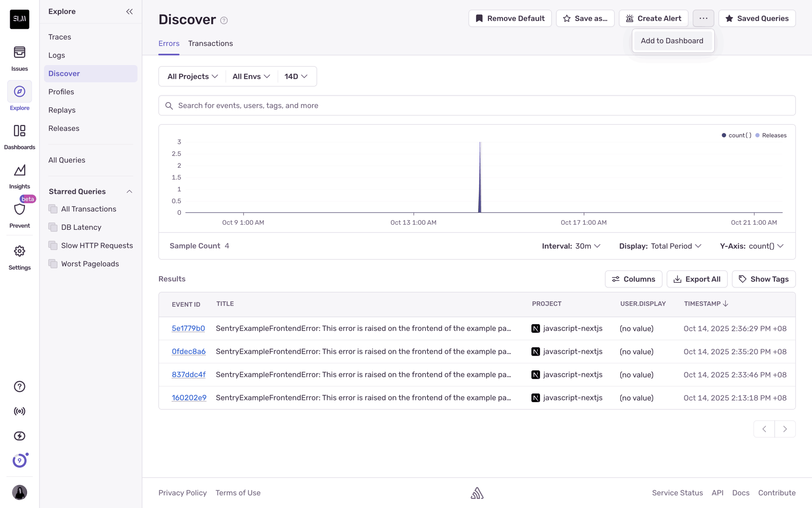812x508 pixels.
Task: Open the onboarding progress circle icon
Action: 19,461
